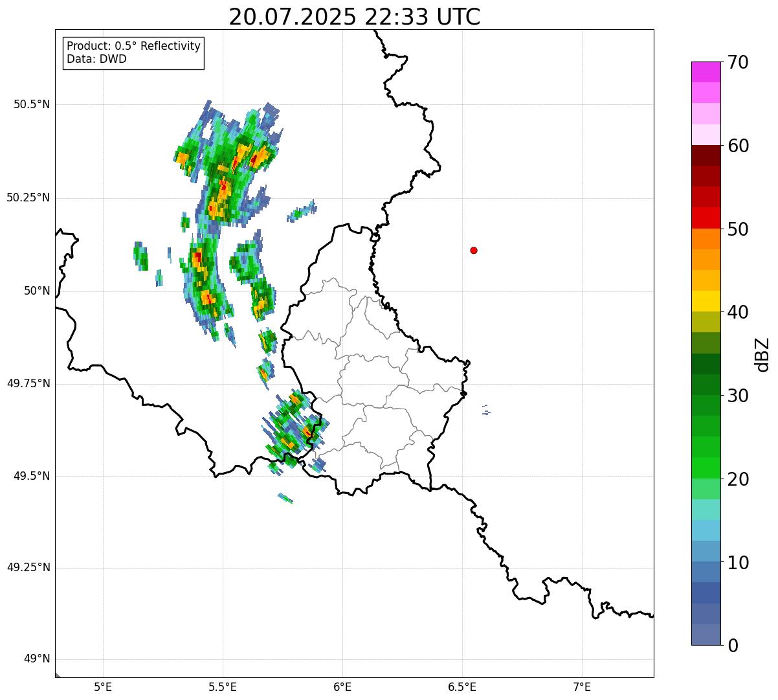
Task: Click the '49.75°N' latitude label
Action: click(x=28, y=383)
